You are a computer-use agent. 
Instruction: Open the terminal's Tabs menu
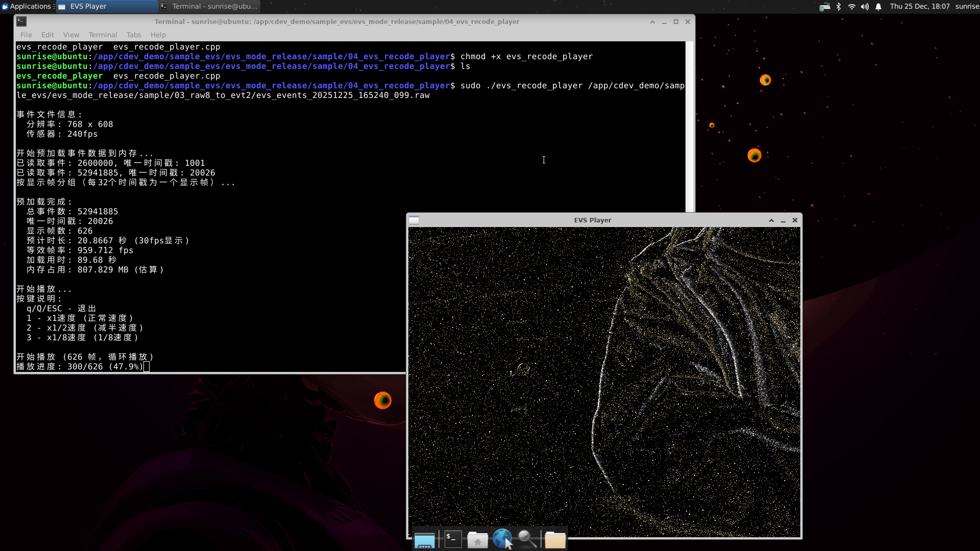click(x=134, y=35)
